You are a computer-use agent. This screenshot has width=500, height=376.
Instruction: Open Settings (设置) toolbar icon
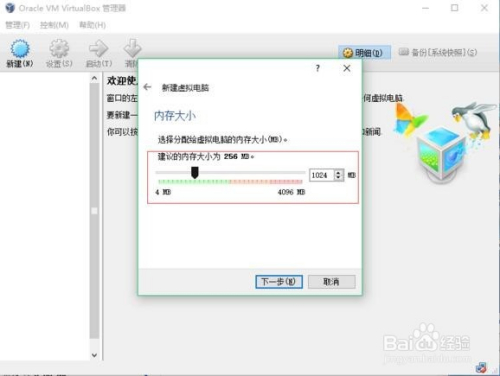59,49
